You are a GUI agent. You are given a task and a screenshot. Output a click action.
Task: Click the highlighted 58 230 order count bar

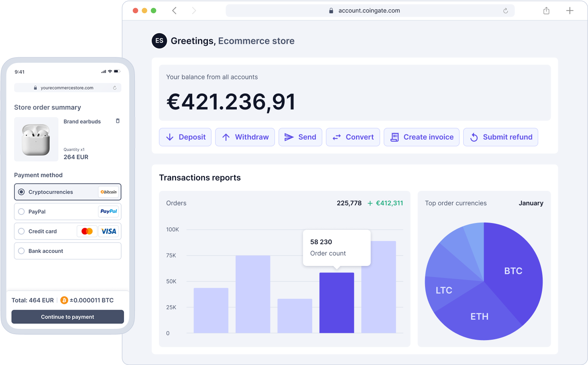click(337, 303)
